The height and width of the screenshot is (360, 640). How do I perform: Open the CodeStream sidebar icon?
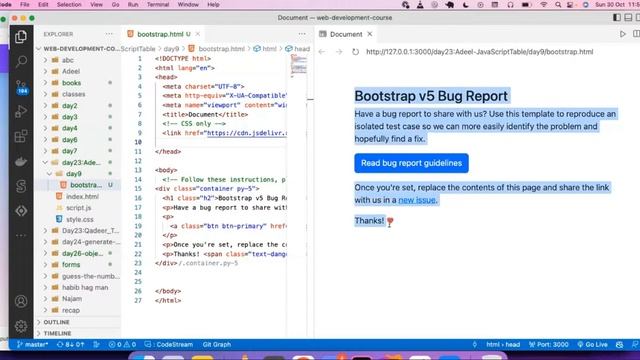(x=21, y=186)
